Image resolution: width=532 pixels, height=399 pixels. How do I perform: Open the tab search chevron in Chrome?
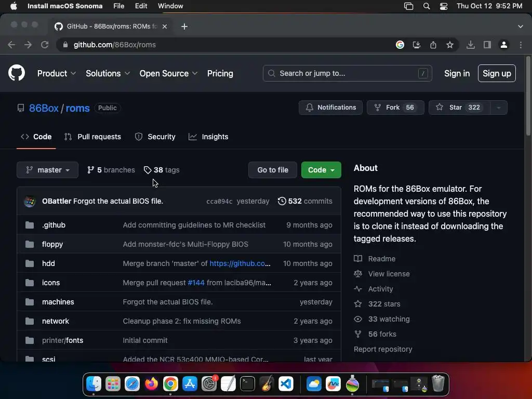(521, 26)
